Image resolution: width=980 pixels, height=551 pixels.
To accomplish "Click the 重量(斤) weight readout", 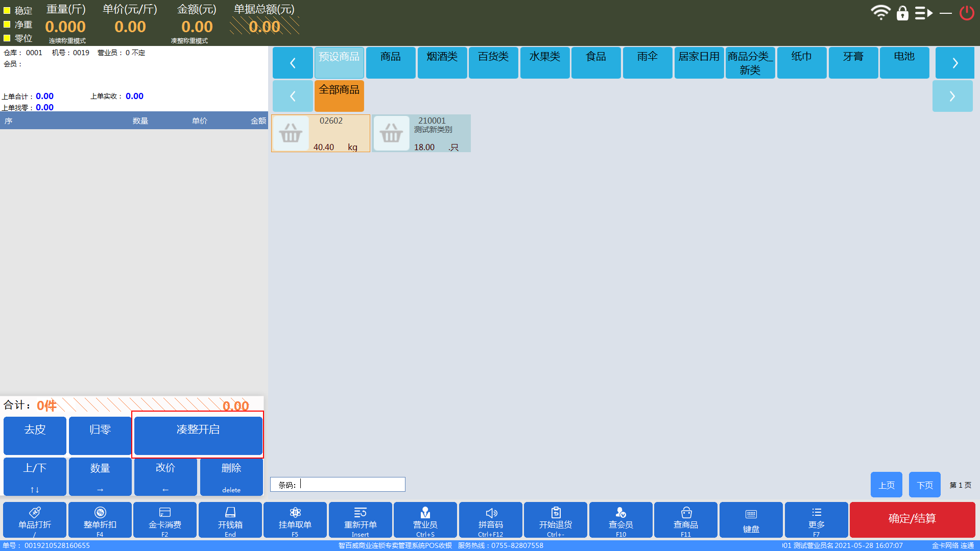I will (x=65, y=27).
